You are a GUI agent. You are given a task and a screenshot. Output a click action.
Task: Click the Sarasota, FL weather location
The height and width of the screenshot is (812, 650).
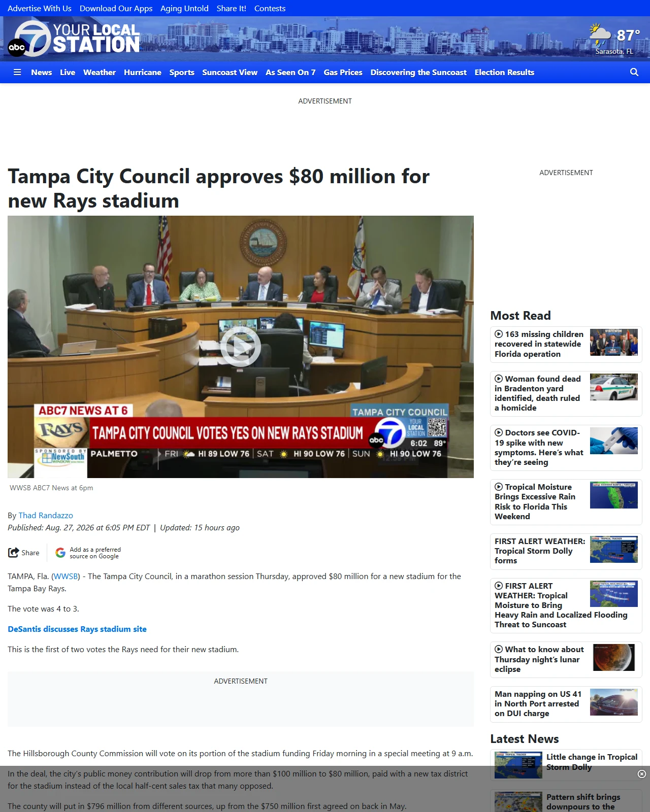coord(614,51)
